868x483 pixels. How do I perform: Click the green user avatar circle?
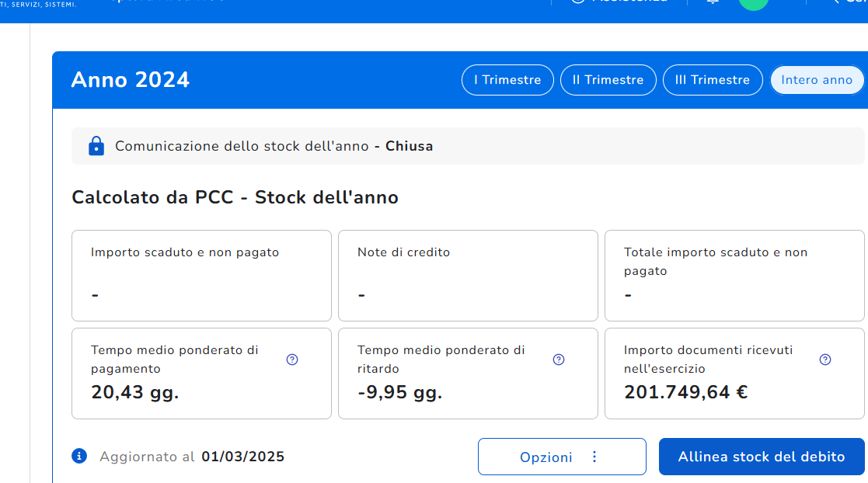[752, 2]
